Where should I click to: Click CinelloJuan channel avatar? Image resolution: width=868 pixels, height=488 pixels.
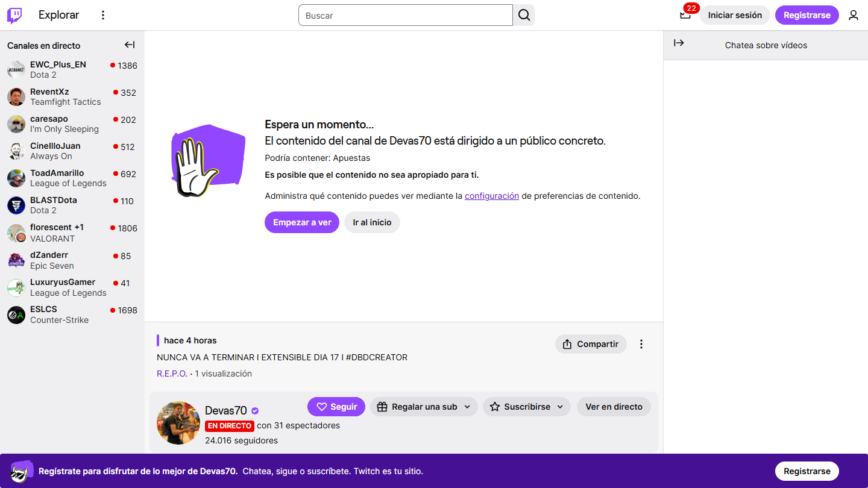pyautogui.click(x=16, y=151)
